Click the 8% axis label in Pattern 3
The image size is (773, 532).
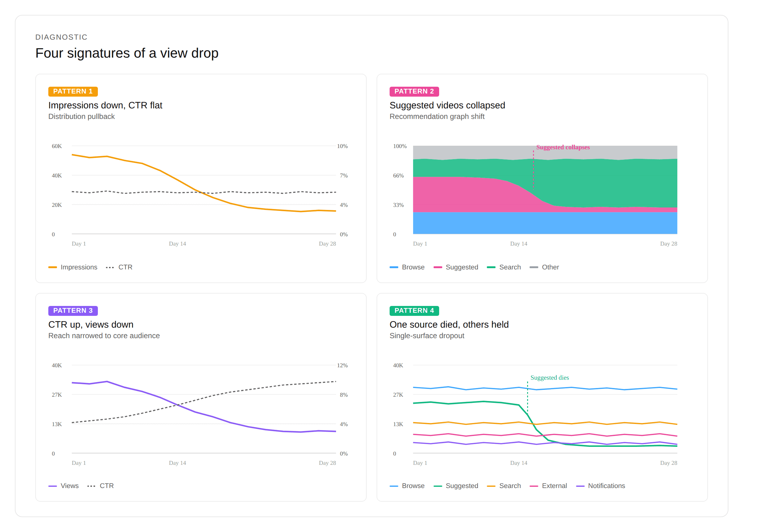click(344, 395)
